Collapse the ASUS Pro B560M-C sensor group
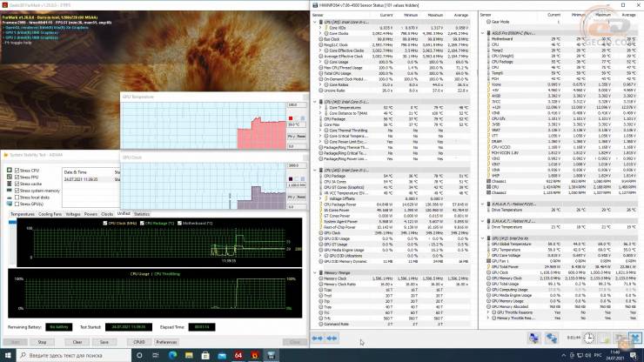 point(483,33)
